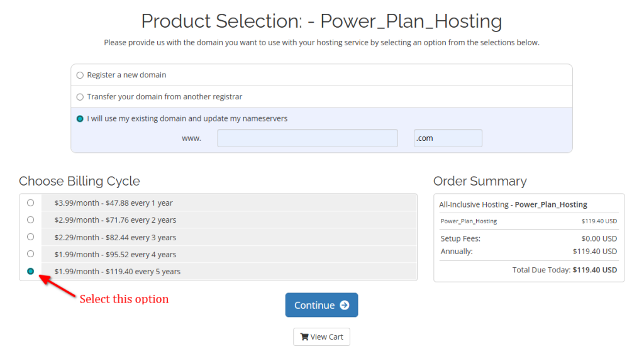Pick the $3.99/month 1 year radio button
The image size is (644, 356).
pos(30,203)
